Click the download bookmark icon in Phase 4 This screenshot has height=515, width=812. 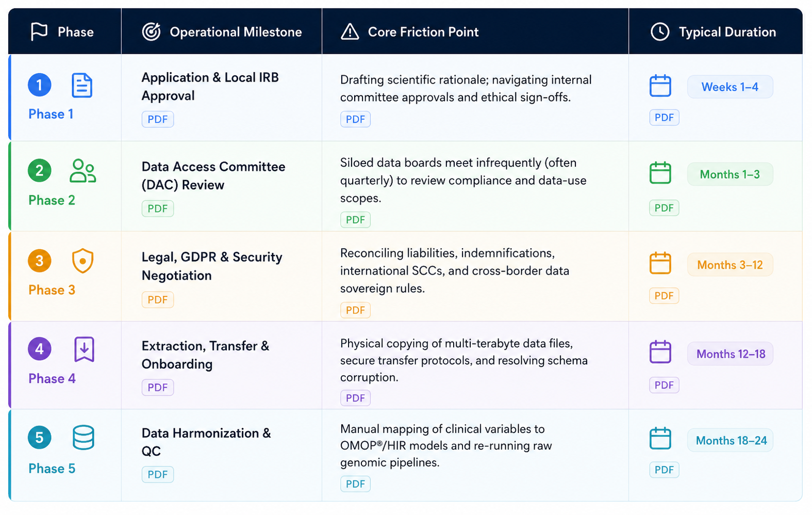(x=84, y=349)
